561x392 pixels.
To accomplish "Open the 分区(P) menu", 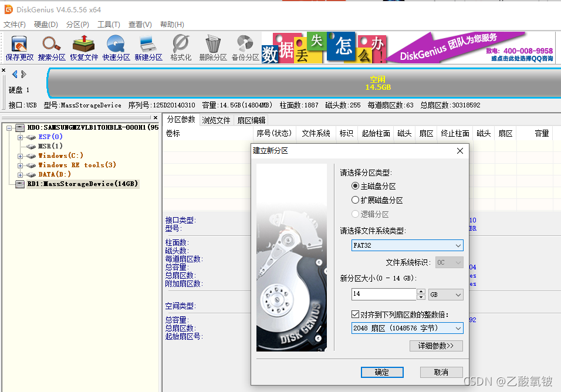I will (77, 24).
